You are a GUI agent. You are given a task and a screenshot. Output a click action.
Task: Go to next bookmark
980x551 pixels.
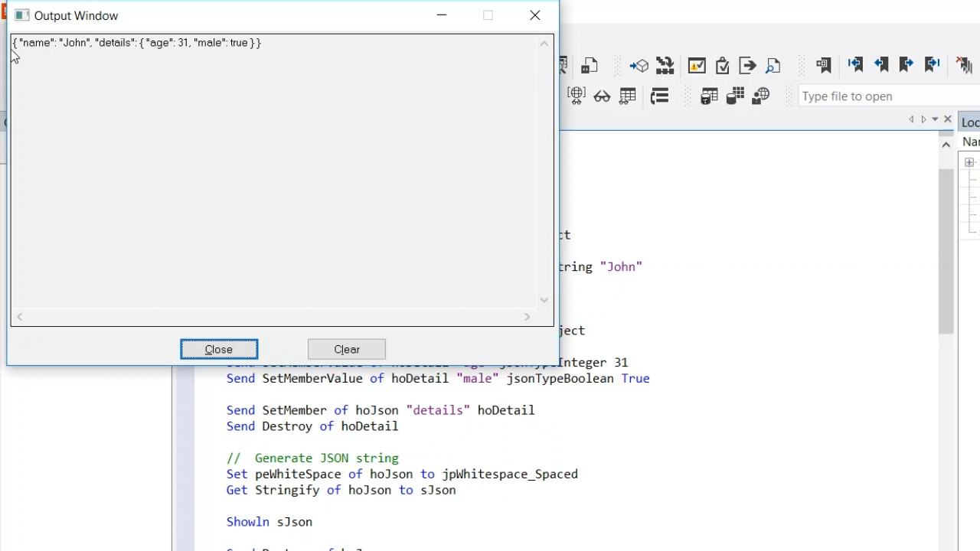pos(906,66)
